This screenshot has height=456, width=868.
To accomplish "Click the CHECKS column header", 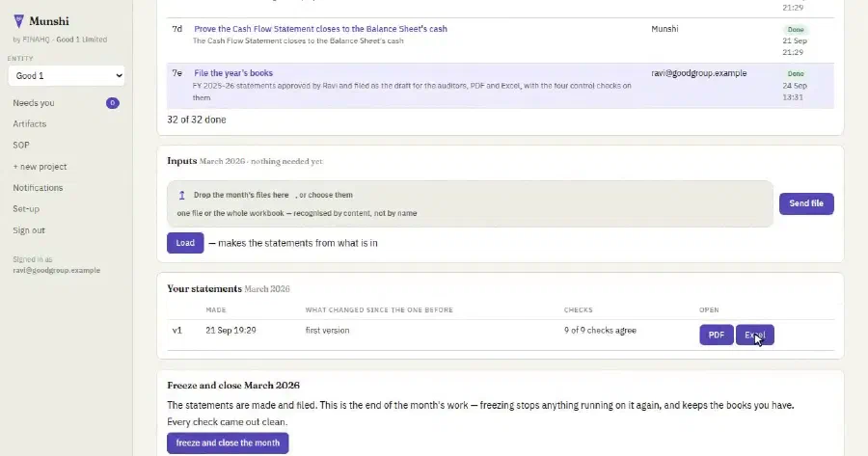I will (x=579, y=309).
